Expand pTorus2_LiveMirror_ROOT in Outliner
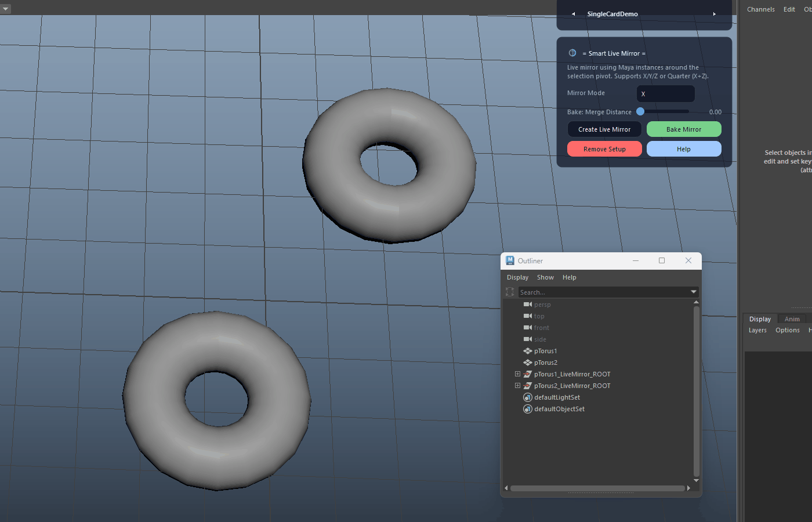 click(517, 386)
